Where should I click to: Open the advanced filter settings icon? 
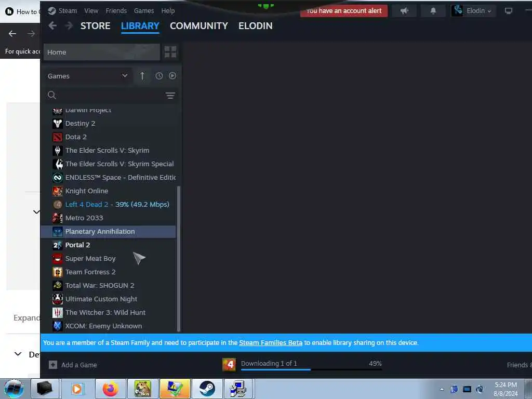pyautogui.click(x=170, y=96)
